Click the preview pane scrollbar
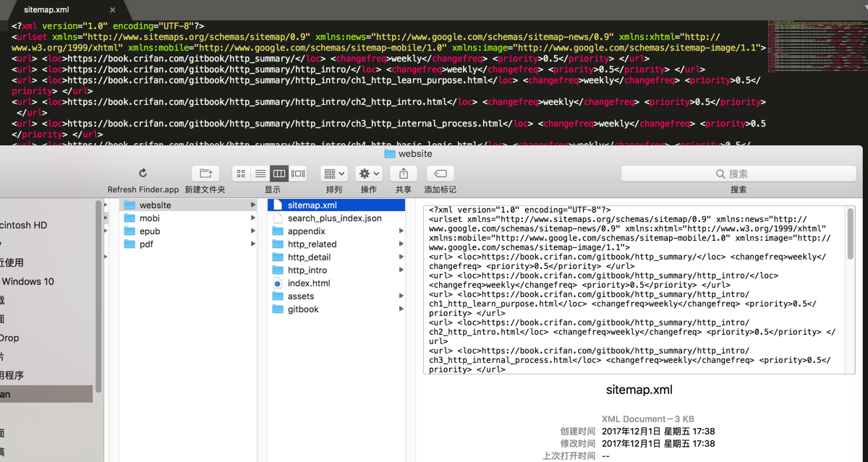Viewport: 868px width, 462px height. [x=850, y=235]
